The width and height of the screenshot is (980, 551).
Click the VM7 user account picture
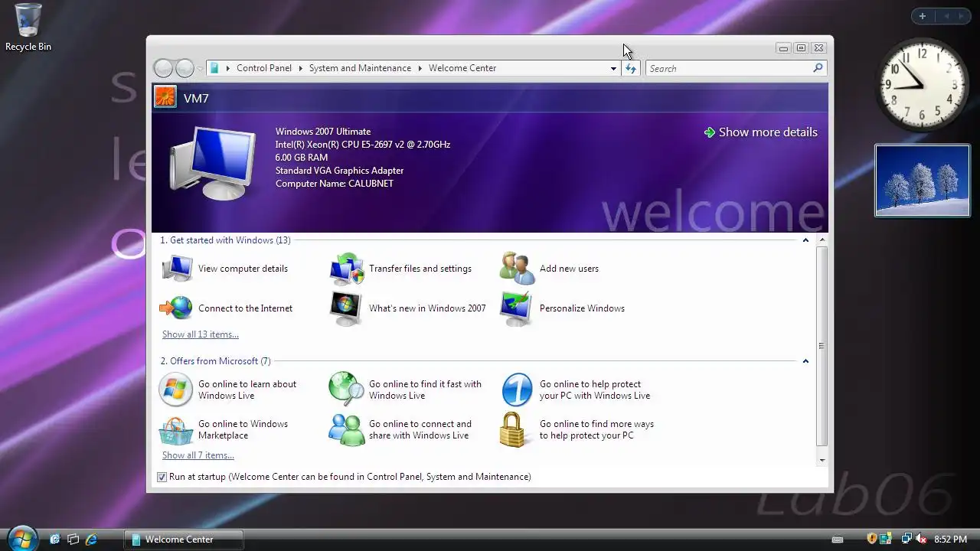coord(165,97)
